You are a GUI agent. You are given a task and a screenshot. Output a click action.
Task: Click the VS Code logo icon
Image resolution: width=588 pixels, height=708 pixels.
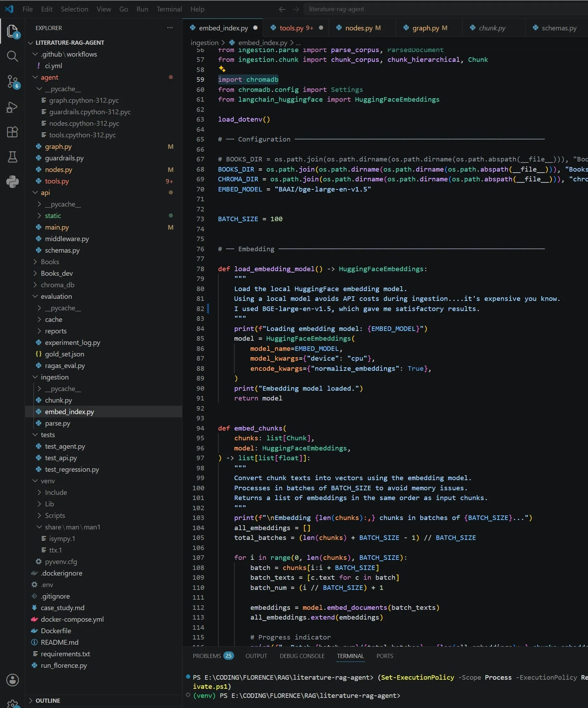9,9
